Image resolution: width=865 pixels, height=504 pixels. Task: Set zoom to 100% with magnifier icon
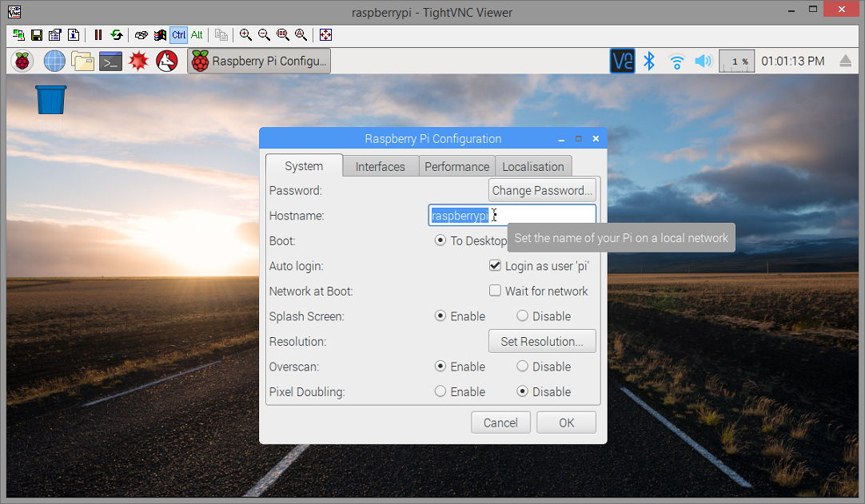[283, 35]
